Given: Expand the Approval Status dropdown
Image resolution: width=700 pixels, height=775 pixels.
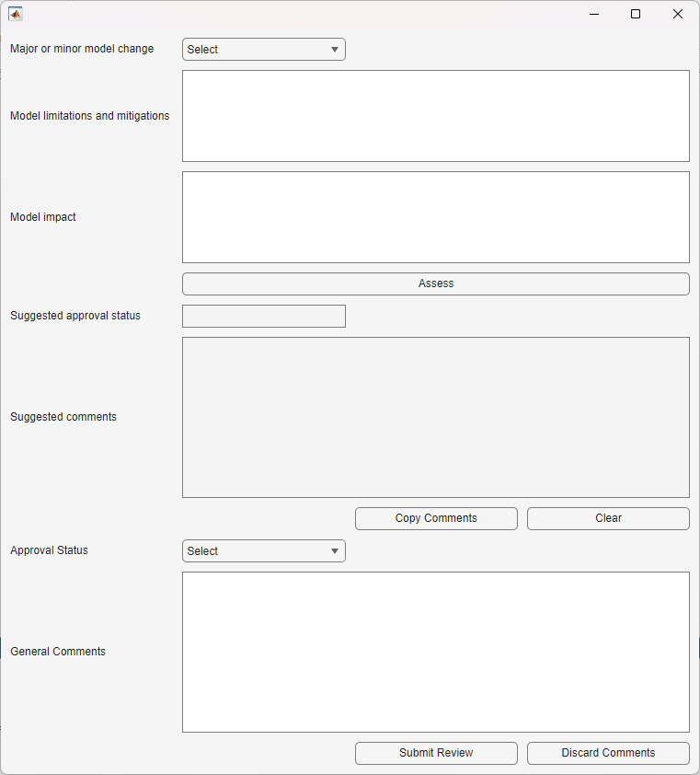Looking at the screenshot, I should pos(263,551).
